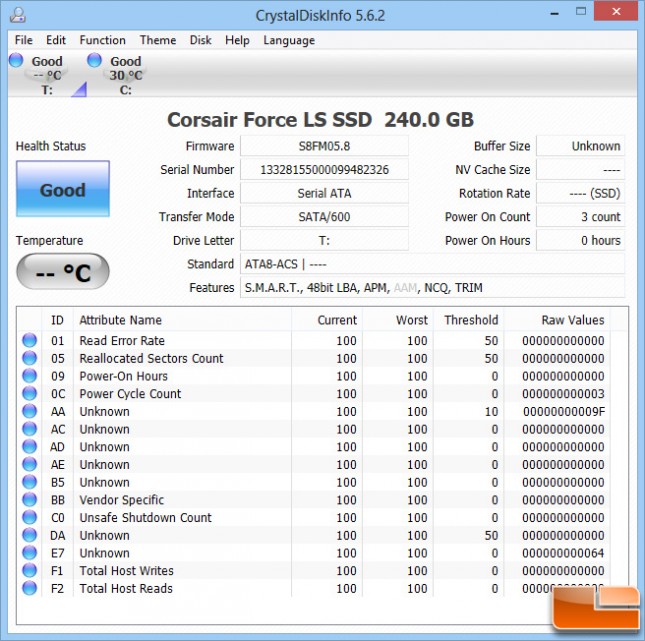The image size is (645, 641).
Task: Open the Edit menu
Action: click(x=56, y=40)
